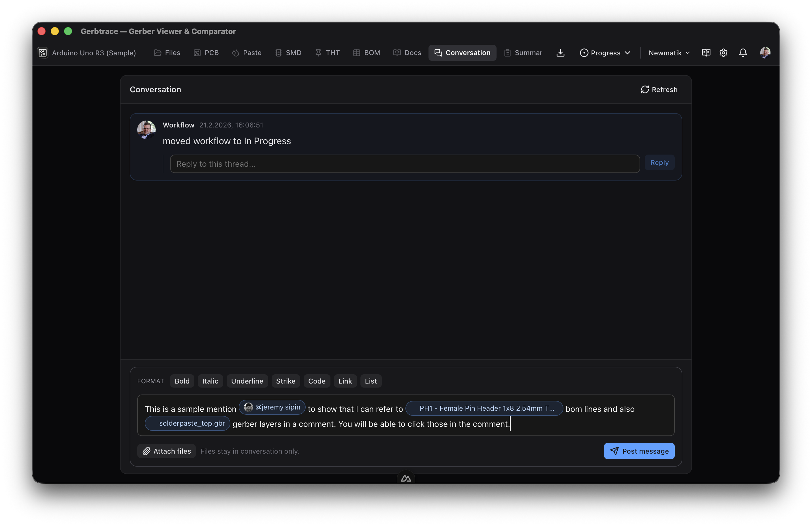Open the Summary tab

click(523, 53)
